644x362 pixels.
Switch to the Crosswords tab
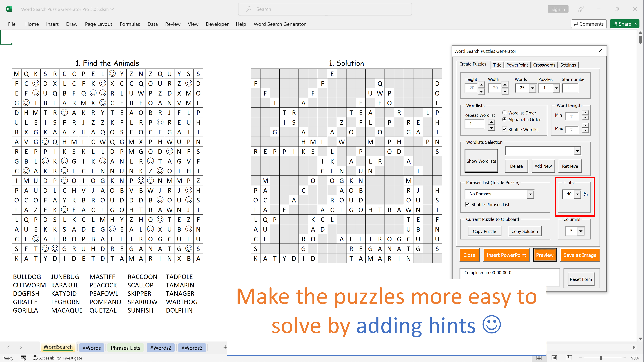544,65
